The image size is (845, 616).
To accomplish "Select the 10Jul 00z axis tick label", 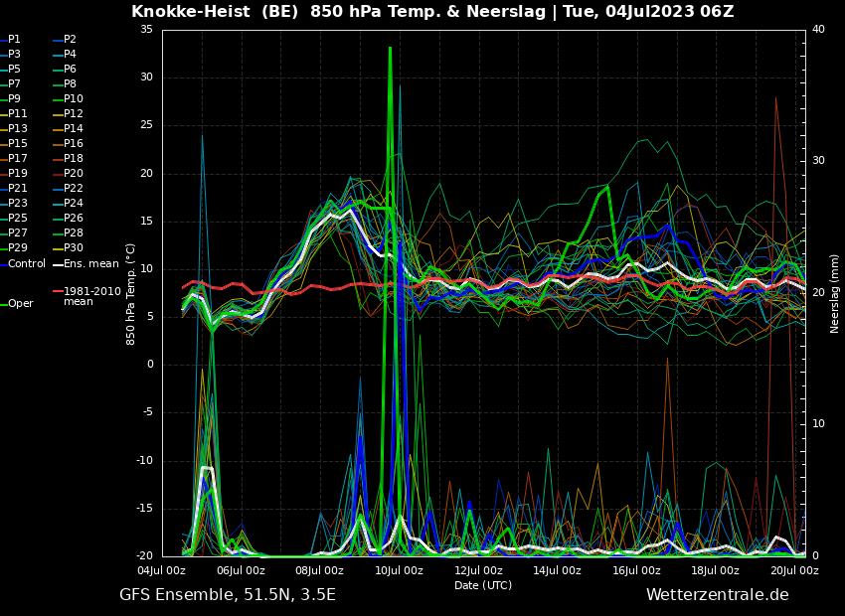I will coord(399,571).
